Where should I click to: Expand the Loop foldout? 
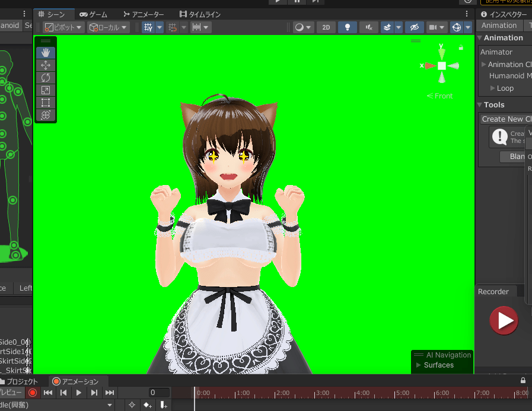[x=492, y=88]
